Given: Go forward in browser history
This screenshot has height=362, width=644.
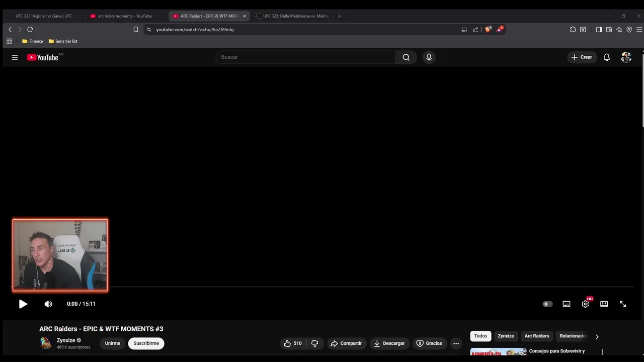Looking at the screenshot, I should coord(20,30).
